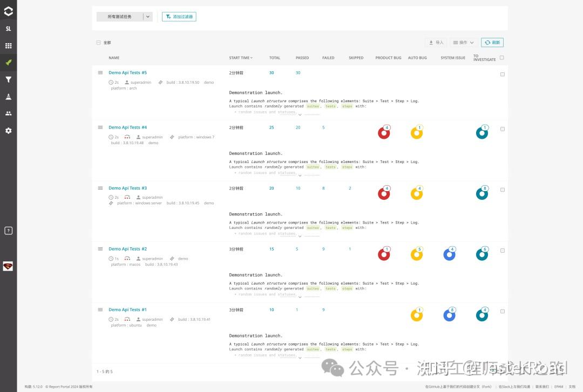Open debug mode icon in the sidebar
This screenshot has width=583, height=392.
[8, 96]
